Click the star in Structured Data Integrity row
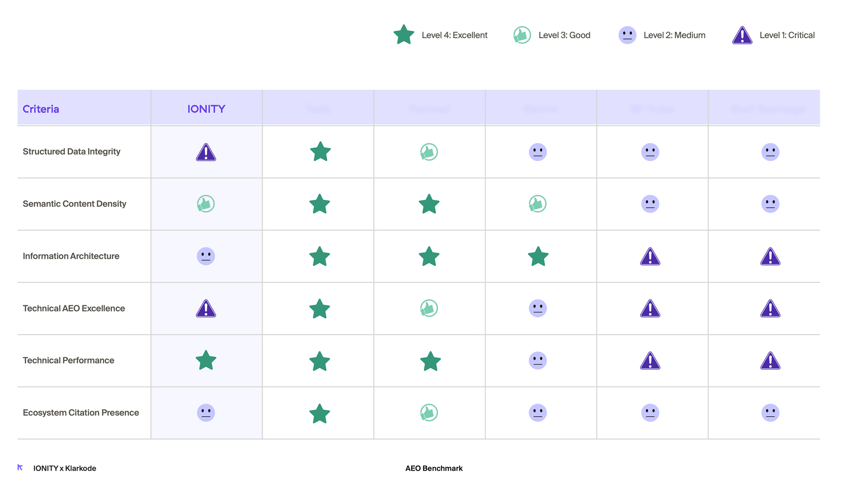 pos(321,152)
